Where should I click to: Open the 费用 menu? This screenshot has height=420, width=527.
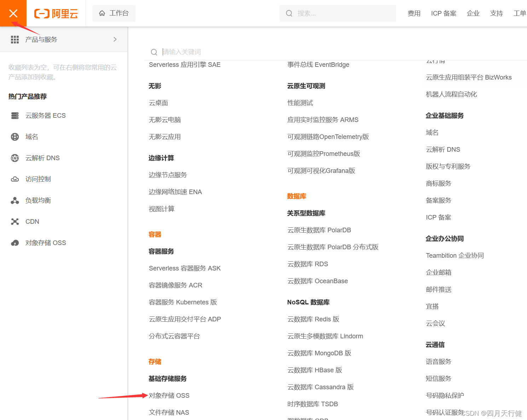coord(414,13)
